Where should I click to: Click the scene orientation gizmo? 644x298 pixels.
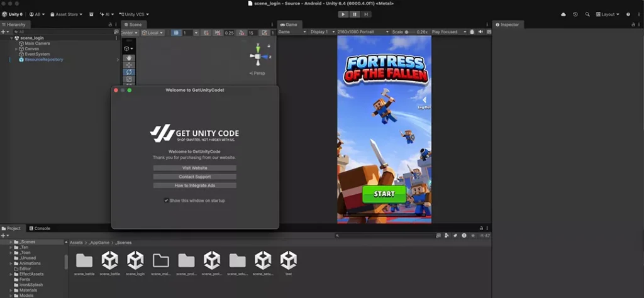coord(258,56)
